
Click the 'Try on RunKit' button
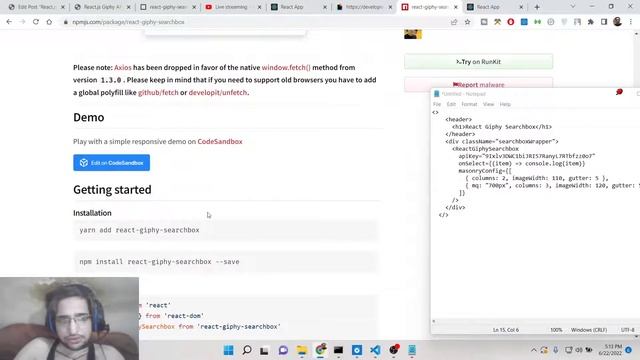click(478, 62)
